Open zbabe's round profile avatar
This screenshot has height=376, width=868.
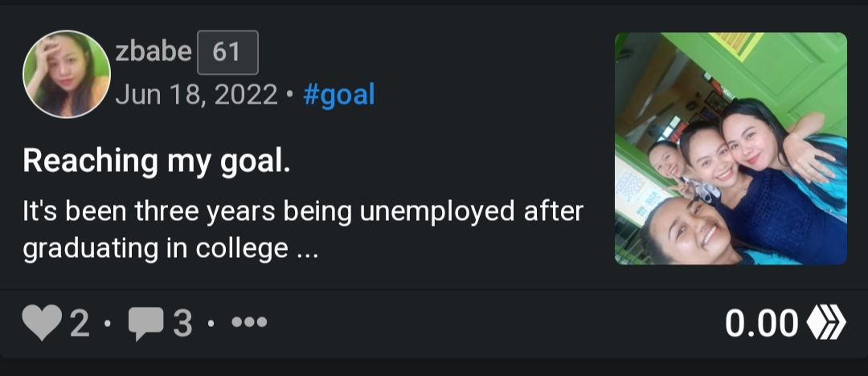67,74
